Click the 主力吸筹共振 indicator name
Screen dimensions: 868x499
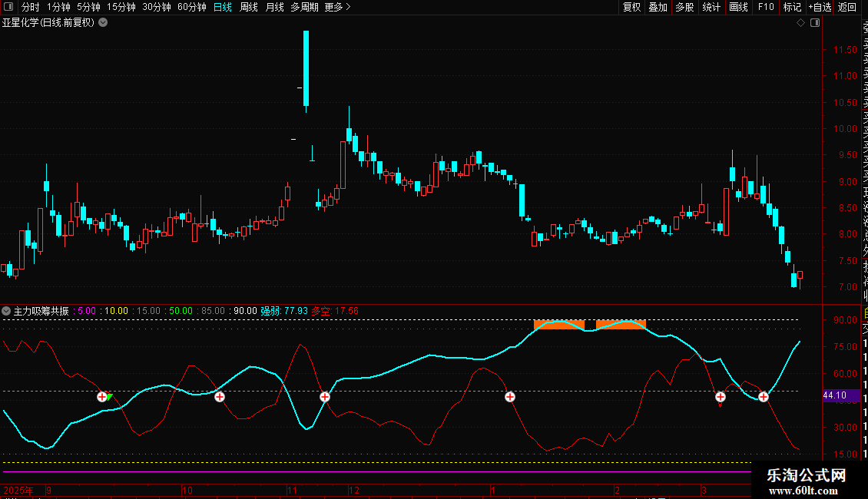[41, 311]
